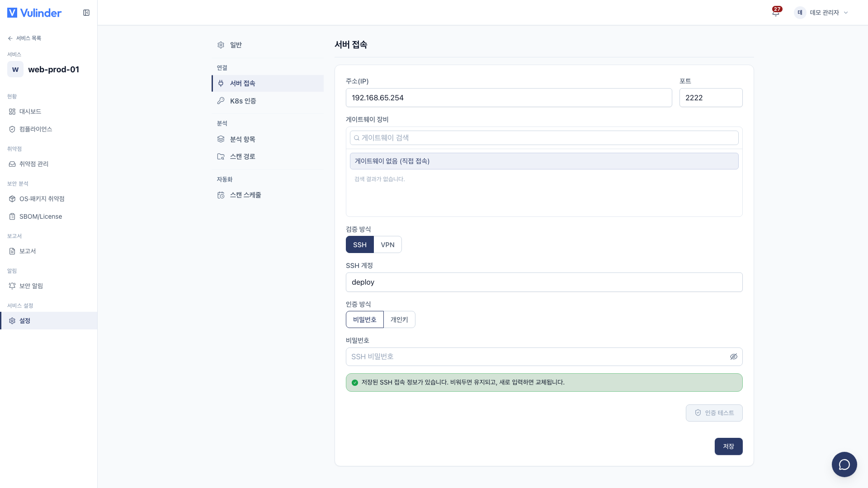
Task: Open 스캔 경로 settings tab
Action: point(268,157)
